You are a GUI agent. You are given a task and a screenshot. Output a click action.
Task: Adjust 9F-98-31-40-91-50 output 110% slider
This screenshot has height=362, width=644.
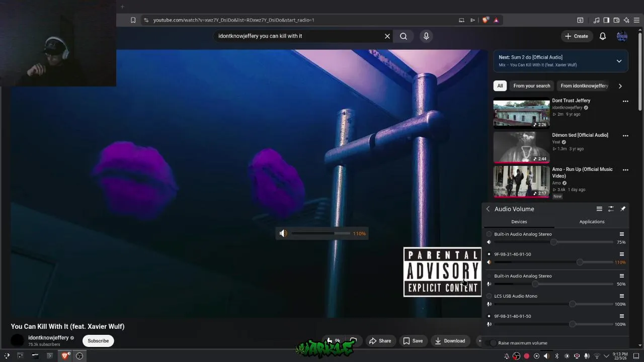point(553,262)
